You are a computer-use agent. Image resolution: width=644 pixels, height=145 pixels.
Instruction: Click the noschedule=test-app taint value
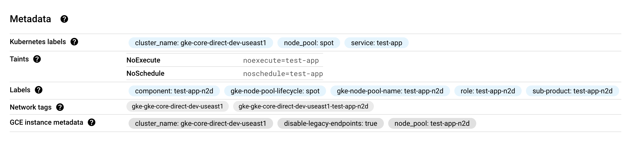click(283, 74)
